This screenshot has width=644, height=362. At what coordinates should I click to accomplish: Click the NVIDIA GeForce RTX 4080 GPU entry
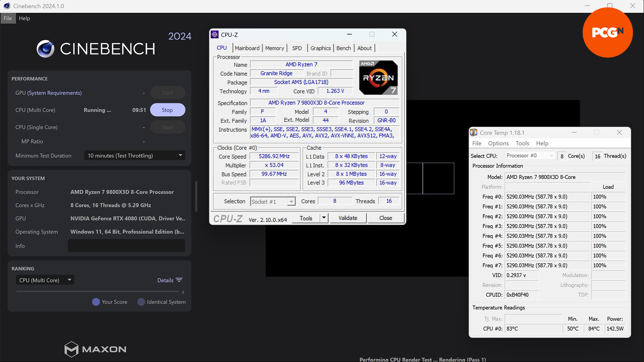pyautogui.click(x=128, y=218)
